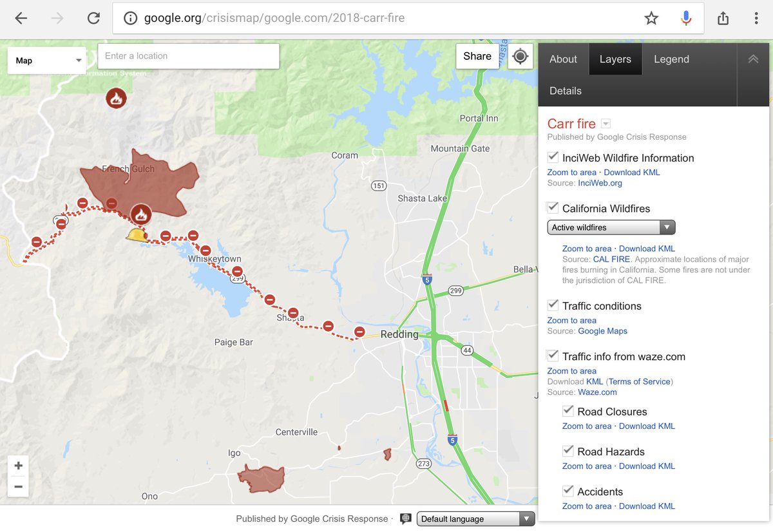Click the Share button
This screenshot has height=532, width=773.
click(477, 56)
